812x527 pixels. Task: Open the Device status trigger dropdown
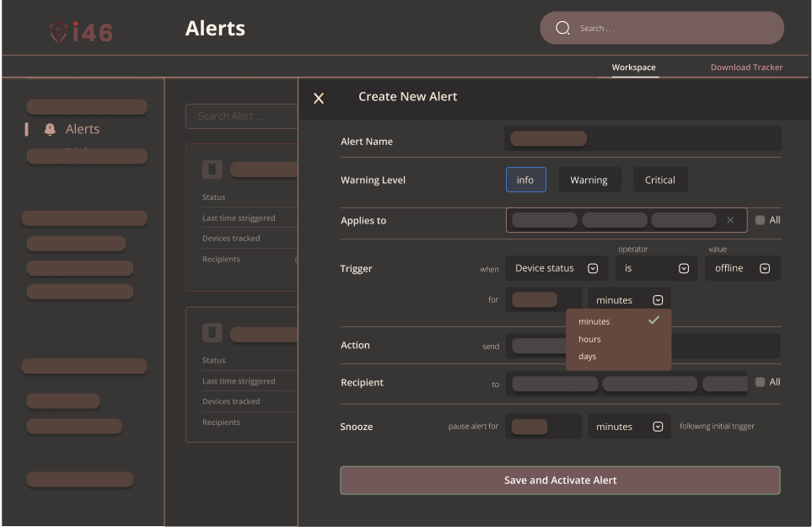click(x=557, y=268)
